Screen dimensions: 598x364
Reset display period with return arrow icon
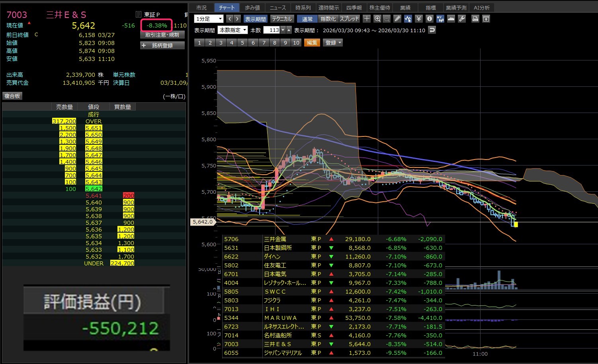tap(432, 30)
